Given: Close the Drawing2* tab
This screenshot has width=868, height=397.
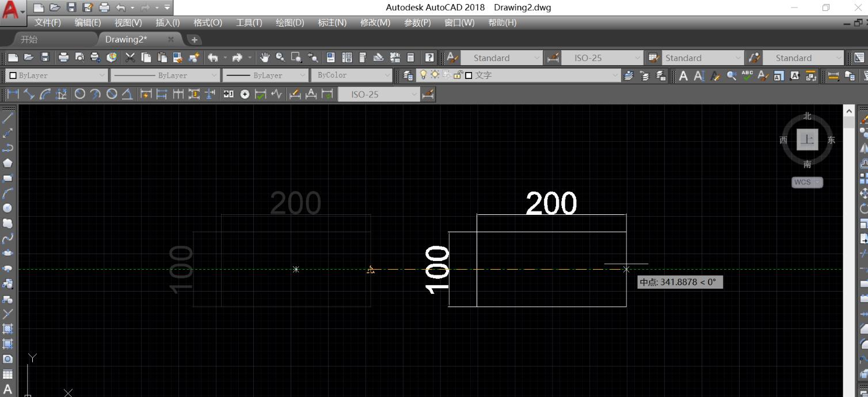Looking at the screenshot, I should click(170, 39).
